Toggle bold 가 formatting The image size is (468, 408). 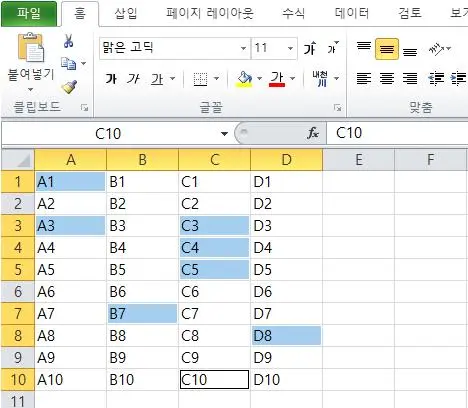point(111,79)
